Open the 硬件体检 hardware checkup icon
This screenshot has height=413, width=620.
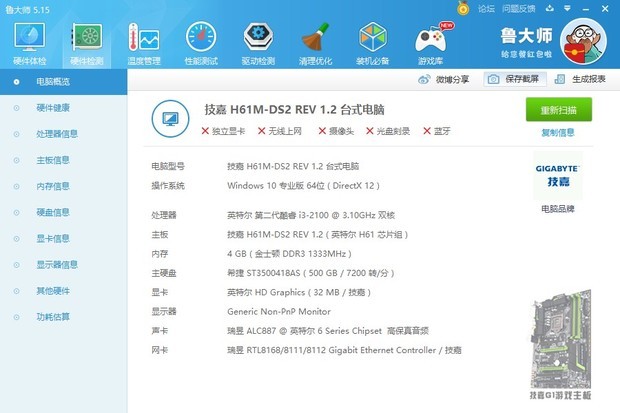pos(30,44)
